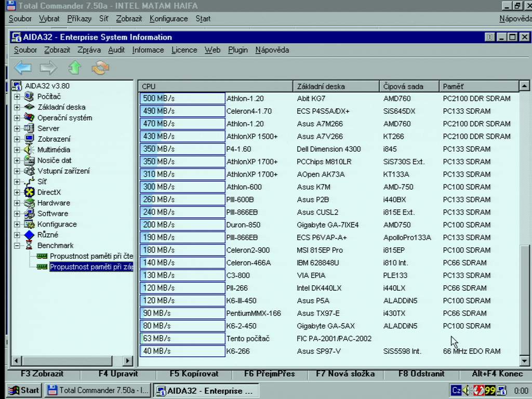532x399 pixels.
Task: Click the orange Refresh toolbar icon
Action: click(x=100, y=68)
